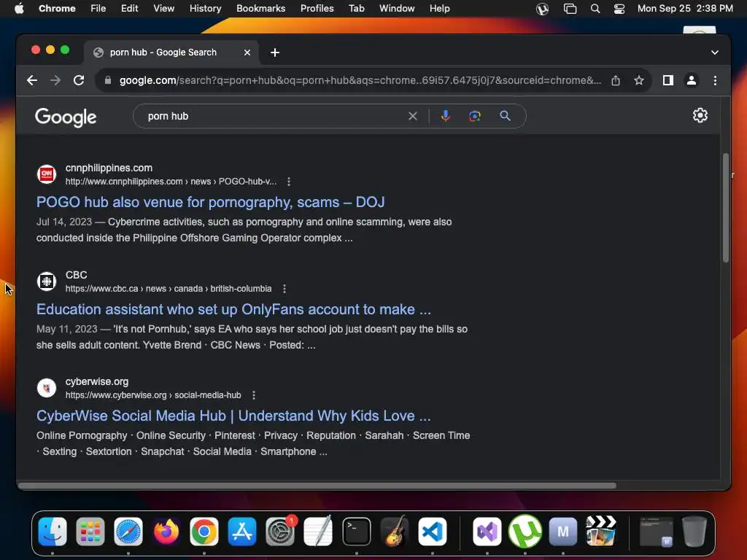This screenshot has height=560, width=747.
Task: Close the Google Search tab
Action: (247, 52)
